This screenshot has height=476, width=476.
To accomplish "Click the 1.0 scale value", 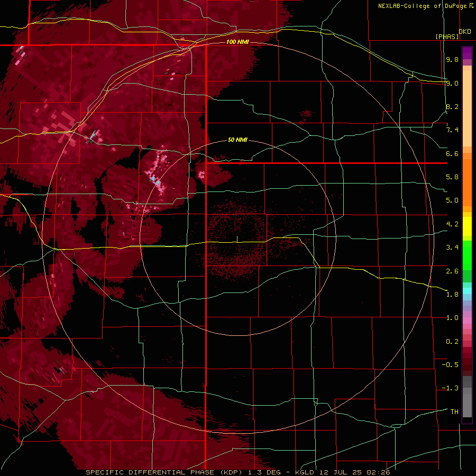I will coord(452,318).
